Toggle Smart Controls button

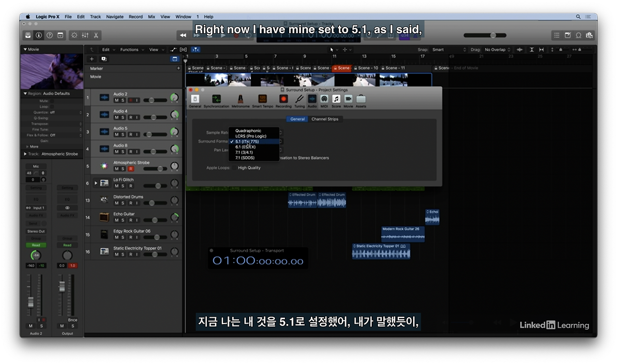pyautogui.click(x=74, y=35)
